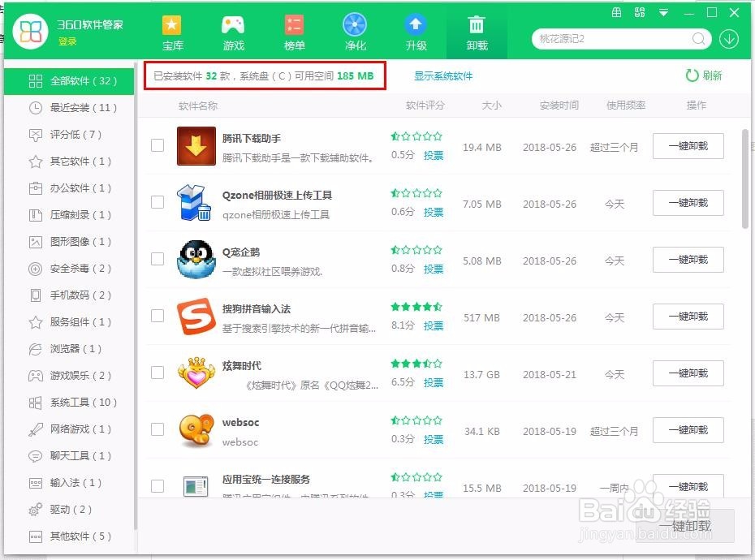Click 登录 login link
The width and height of the screenshot is (755, 560).
tap(67, 42)
